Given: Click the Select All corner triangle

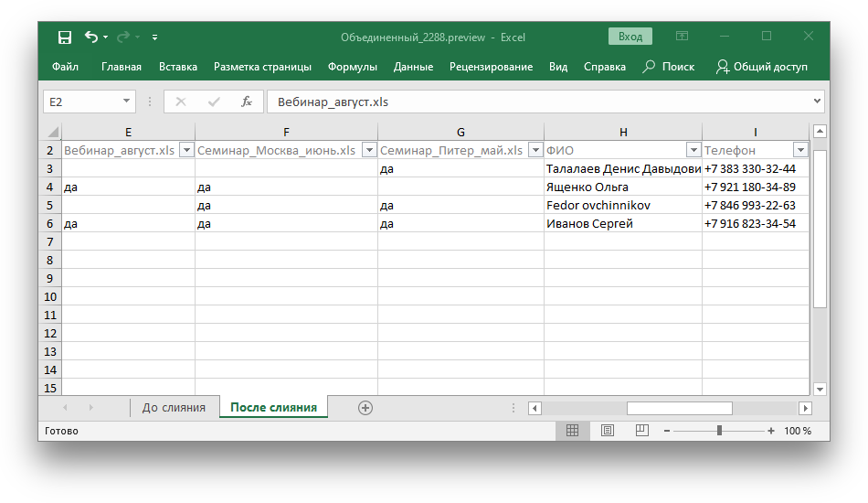Looking at the screenshot, I should pyautogui.click(x=53, y=132).
